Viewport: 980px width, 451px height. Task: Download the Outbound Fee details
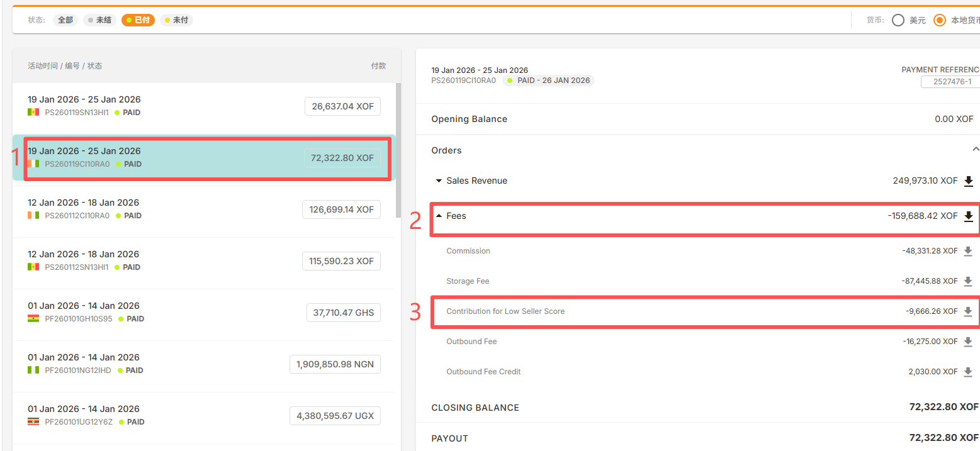[969, 342]
